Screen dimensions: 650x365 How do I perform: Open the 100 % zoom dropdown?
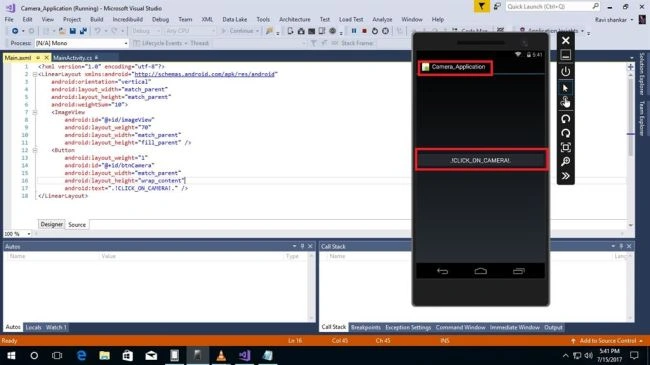tap(17, 234)
